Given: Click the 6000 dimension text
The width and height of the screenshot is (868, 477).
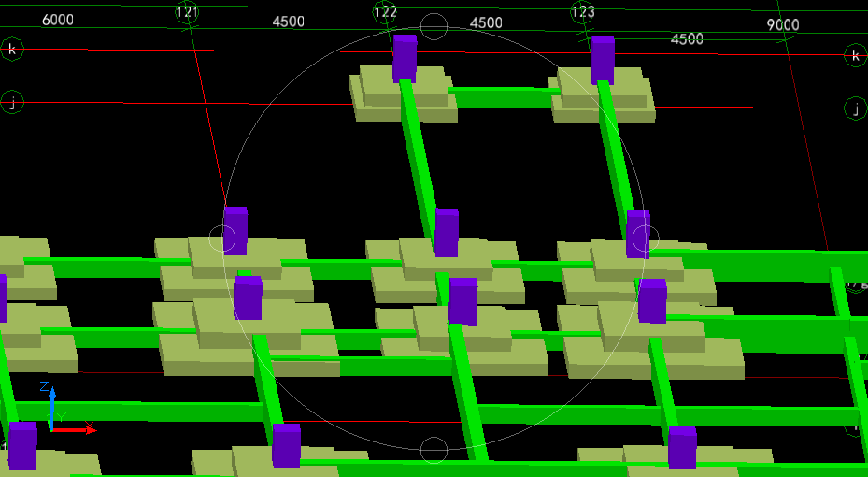Looking at the screenshot, I should (x=58, y=20).
